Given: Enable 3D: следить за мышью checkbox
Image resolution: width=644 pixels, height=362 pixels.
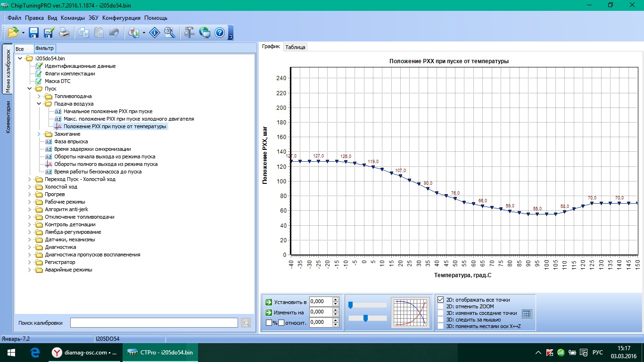Looking at the screenshot, I should [440, 320].
